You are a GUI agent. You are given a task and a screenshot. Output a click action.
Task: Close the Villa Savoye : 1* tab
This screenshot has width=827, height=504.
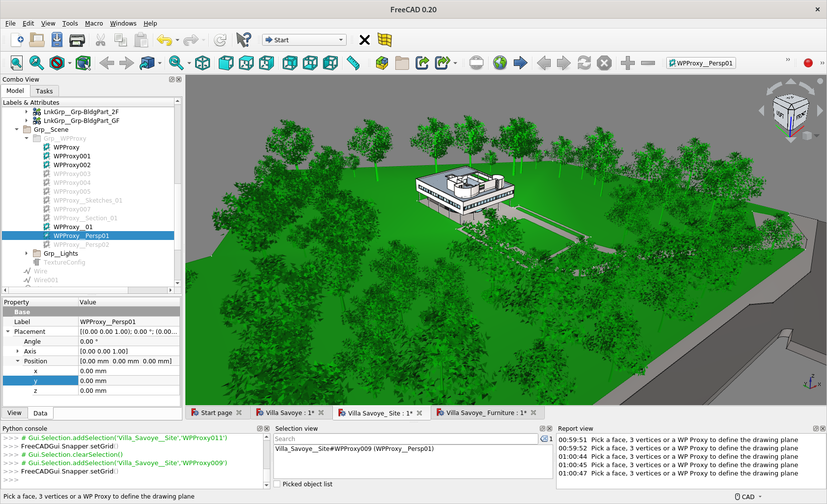point(321,413)
